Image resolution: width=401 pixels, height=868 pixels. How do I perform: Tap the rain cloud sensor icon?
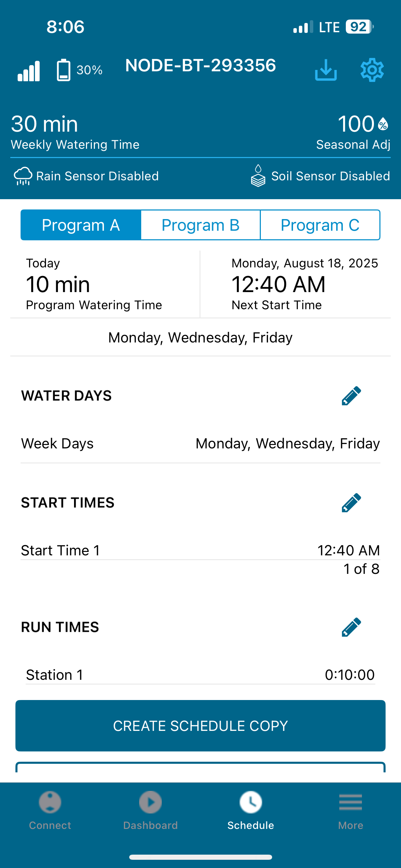tap(23, 176)
